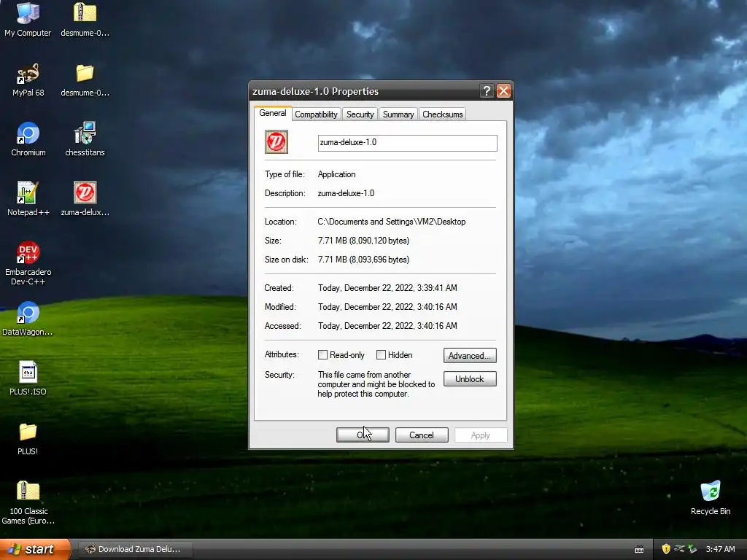747x560 pixels.
Task: Click the keyboard icon in the taskbar
Action: click(639, 550)
